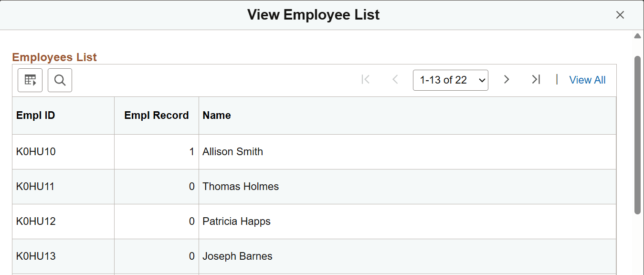Select the last-page navigation icon
Viewport: 644px width, 275px height.
pos(536,80)
